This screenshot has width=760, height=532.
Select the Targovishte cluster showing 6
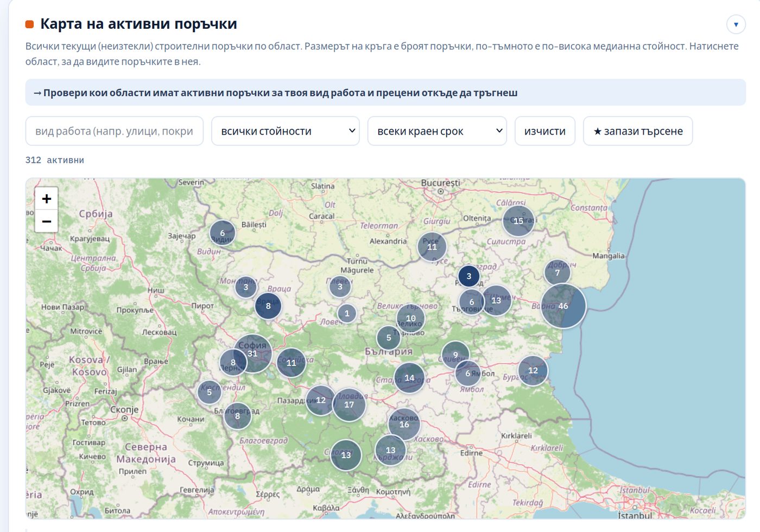472,302
